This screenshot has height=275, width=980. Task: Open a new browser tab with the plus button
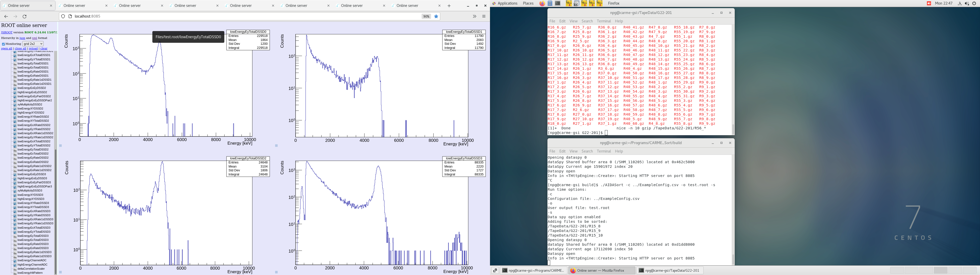449,6
